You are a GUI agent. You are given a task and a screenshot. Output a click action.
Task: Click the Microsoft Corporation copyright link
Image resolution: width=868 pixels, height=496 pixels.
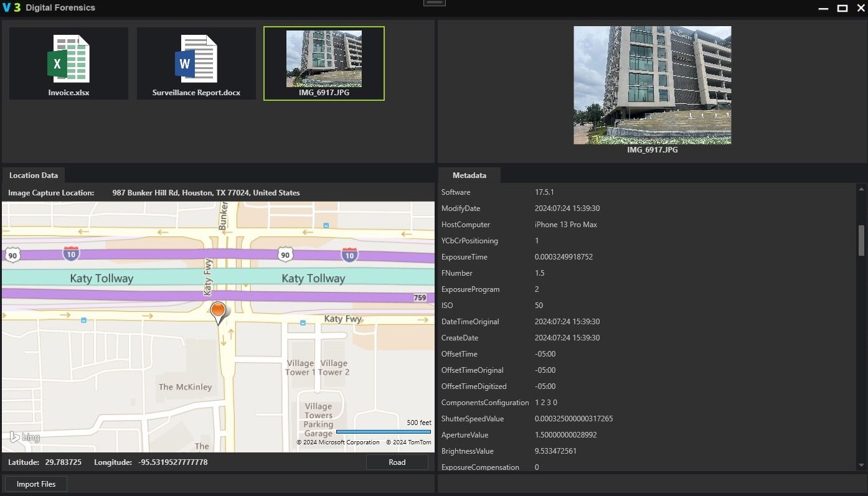(x=338, y=442)
